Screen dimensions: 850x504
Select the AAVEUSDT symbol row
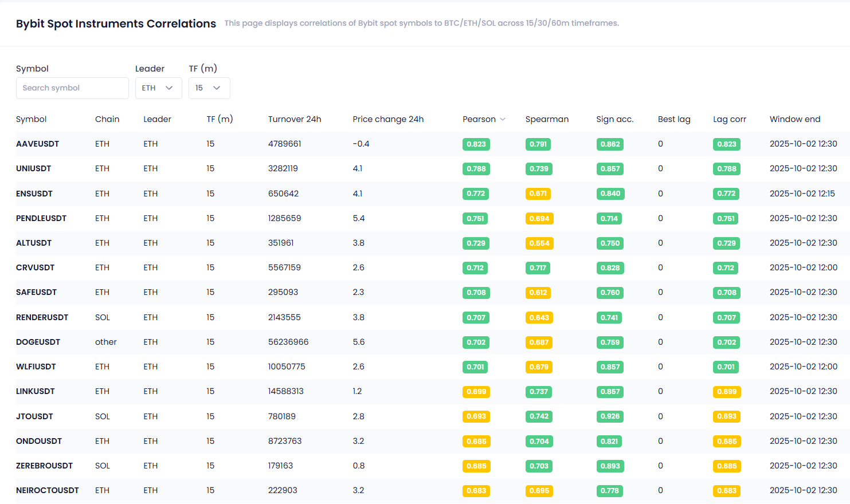(433, 144)
